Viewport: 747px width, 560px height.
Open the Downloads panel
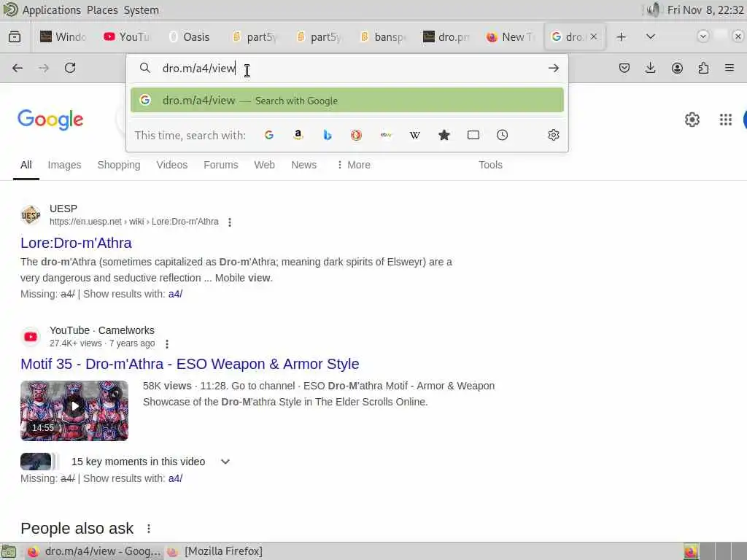click(x=650, y=68)
